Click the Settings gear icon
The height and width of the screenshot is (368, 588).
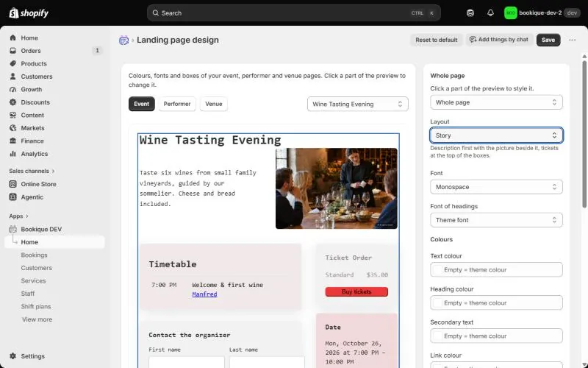coord(12,356)
